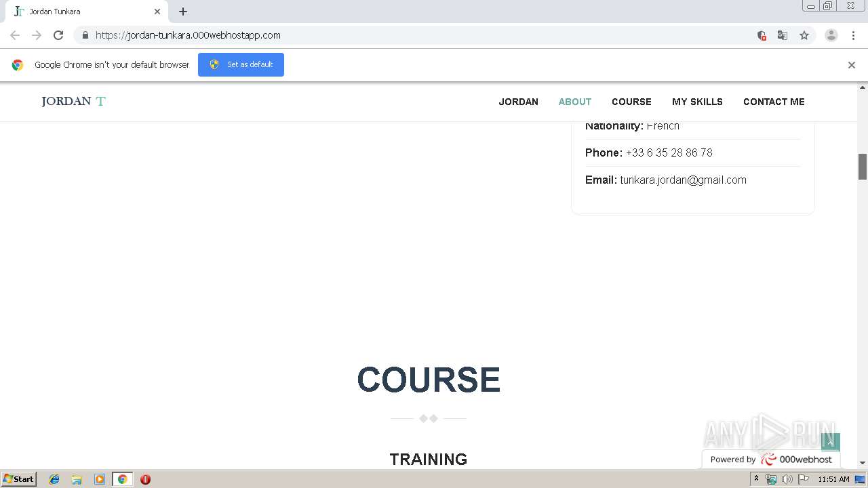Click the email tunkara.jordan@gmail.com

[x=683, y=180]
